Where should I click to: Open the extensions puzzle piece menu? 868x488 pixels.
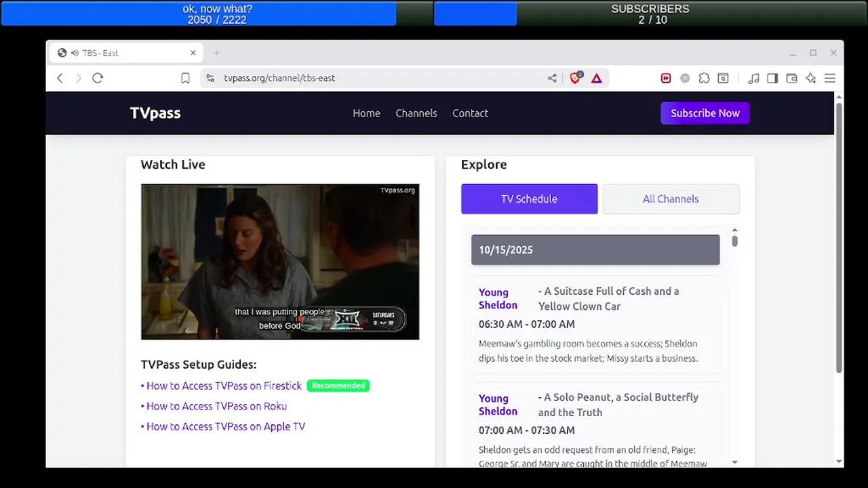(704, 78)
